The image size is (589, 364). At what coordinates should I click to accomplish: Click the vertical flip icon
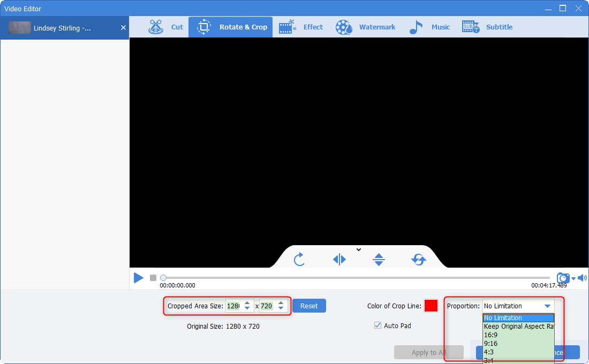tap(379, 260)
